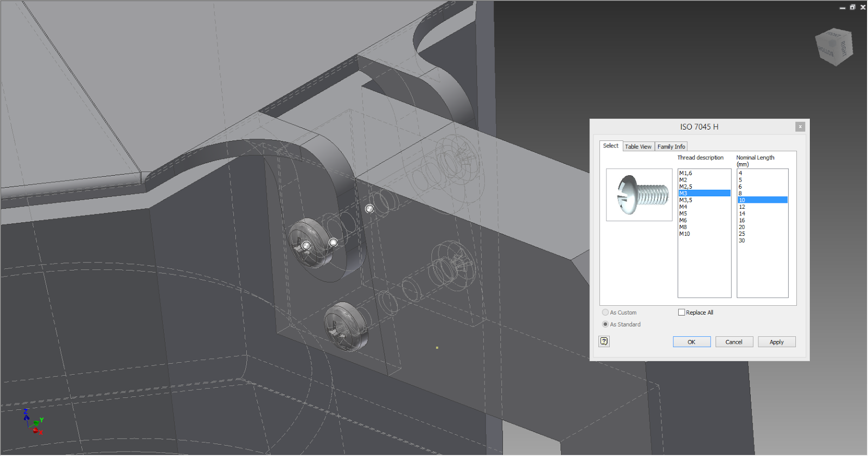
Task: Click the Cancel button
Action: [734, 342]
